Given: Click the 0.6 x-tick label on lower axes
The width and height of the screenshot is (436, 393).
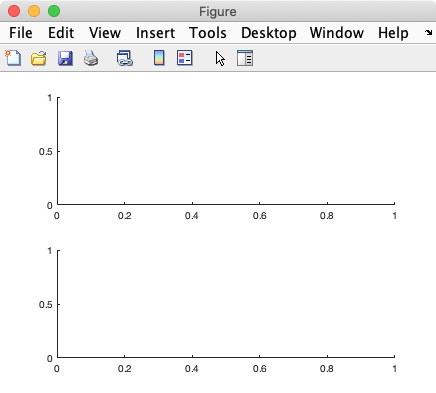Looking at the screenshot, I should coord(260,369).
